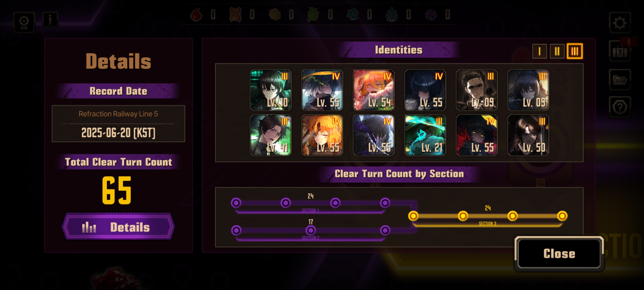Image resolution: width=644 pixels, height=290 pixels.
Task: Click the middle node of Section 2
Action: [311, 230]
